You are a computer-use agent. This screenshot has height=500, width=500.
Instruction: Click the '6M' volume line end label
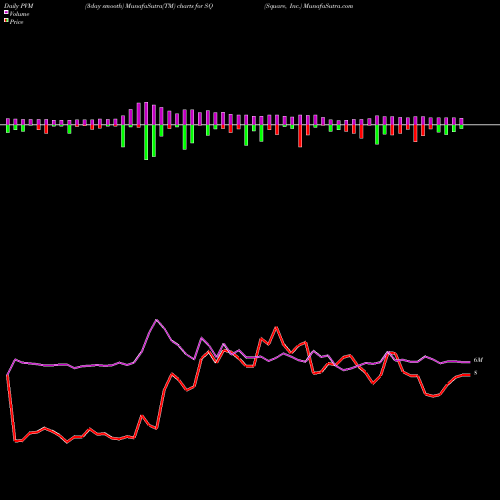478,360
